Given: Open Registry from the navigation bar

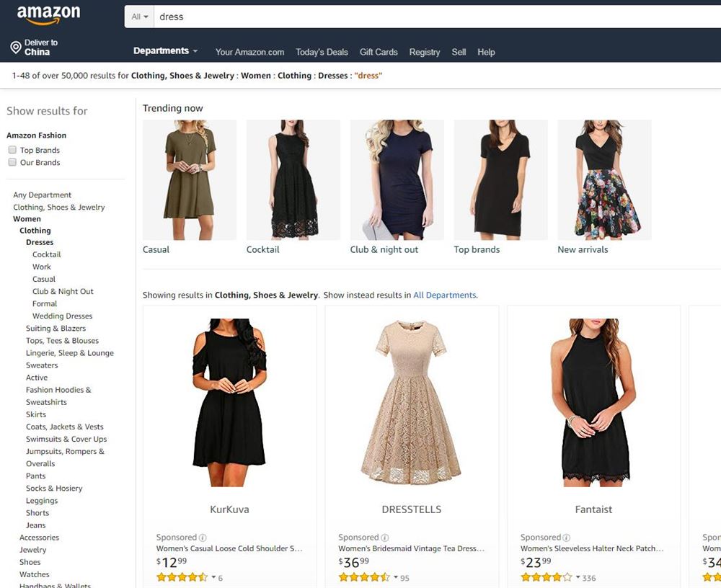Looking at the screenshot, I should pyautogui.click(x=425, y=52).
